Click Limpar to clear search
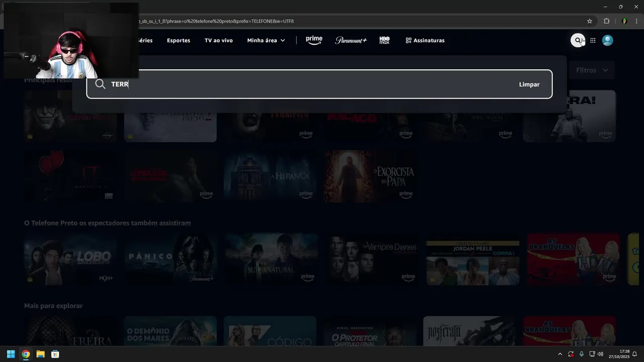644x362 pixels. point(529,84)
